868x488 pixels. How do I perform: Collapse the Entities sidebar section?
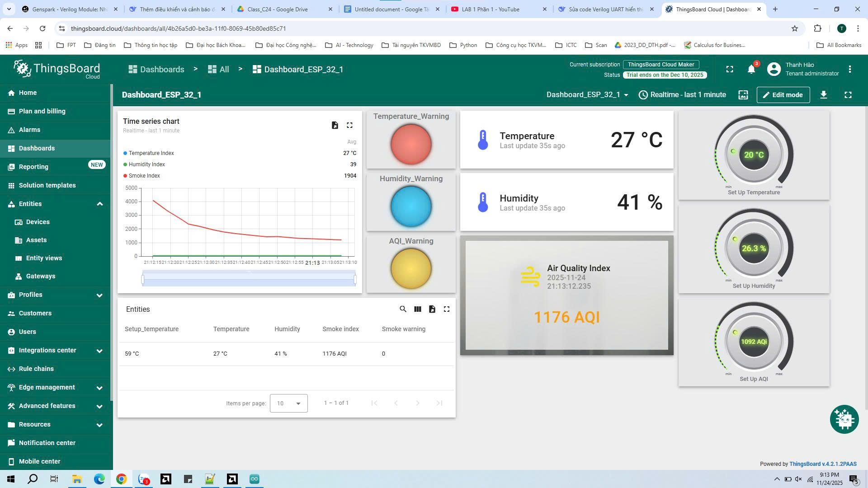[x=99, y=204]
